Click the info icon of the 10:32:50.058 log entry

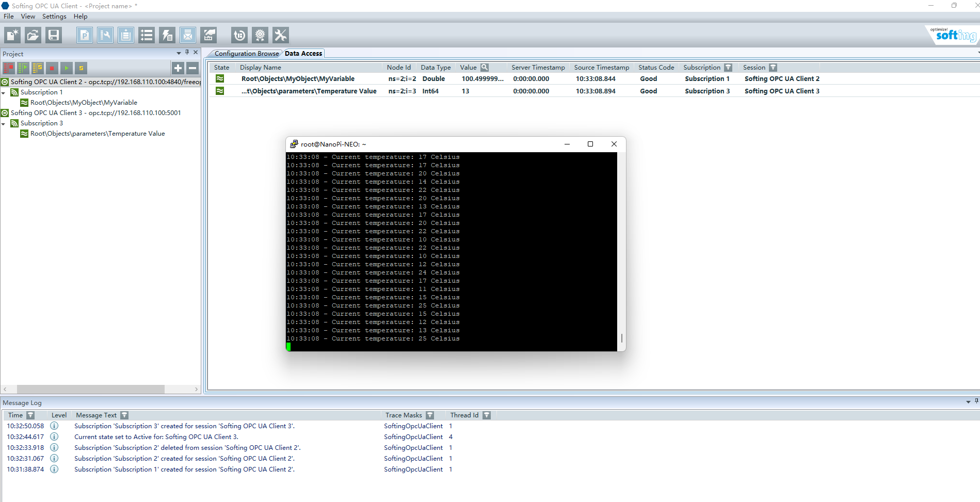(x=54, y=426)
